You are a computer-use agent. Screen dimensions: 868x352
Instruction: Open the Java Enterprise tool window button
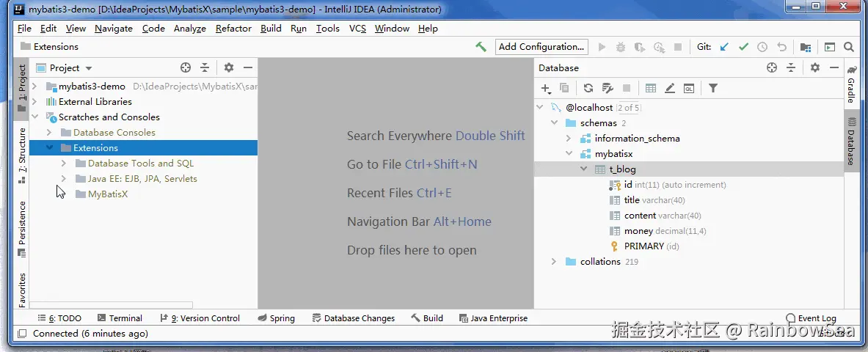click(493, 318)
